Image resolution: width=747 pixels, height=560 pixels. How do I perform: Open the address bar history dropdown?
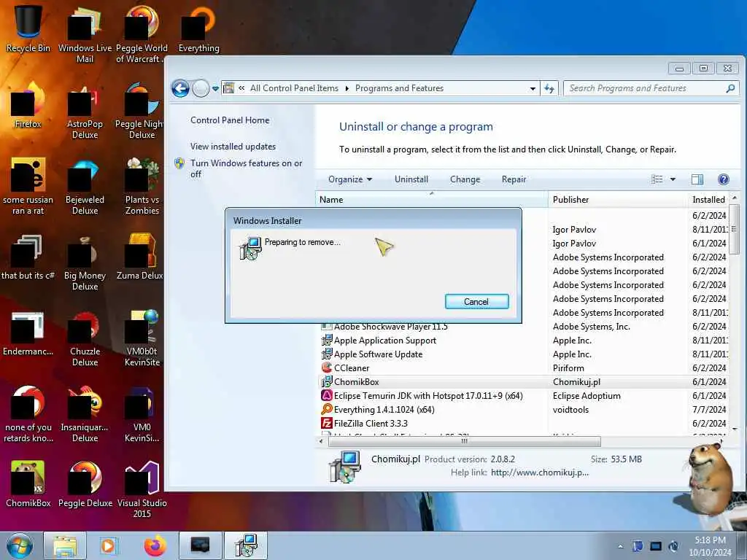(533, 88)
